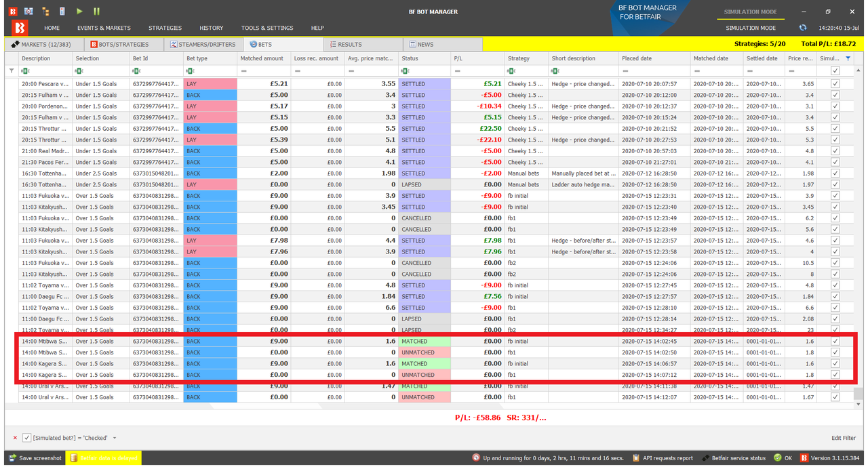
Task: Sort by the Matched amount column header
Action: pyautogui.click(x=264, y=59)
